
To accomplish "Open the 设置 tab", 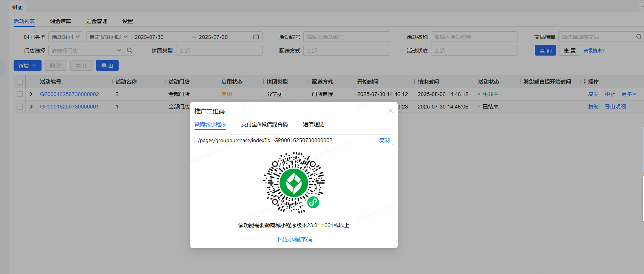I will (128, 21).
